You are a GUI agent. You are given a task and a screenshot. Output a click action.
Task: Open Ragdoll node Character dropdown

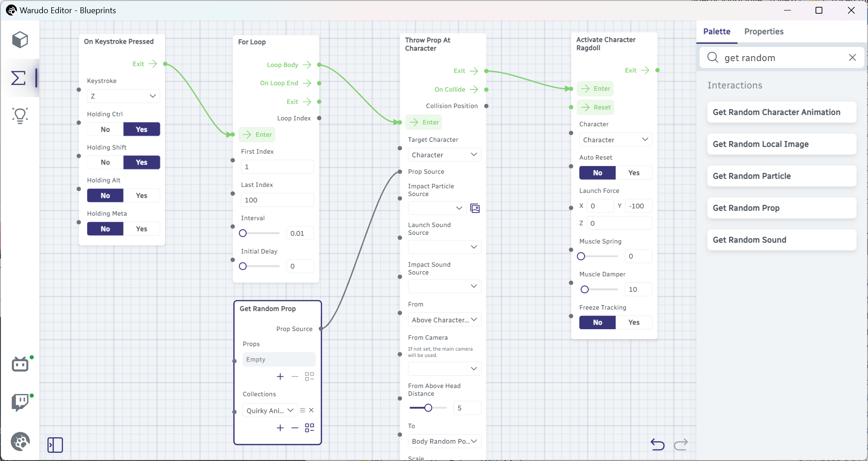[616, 140]
